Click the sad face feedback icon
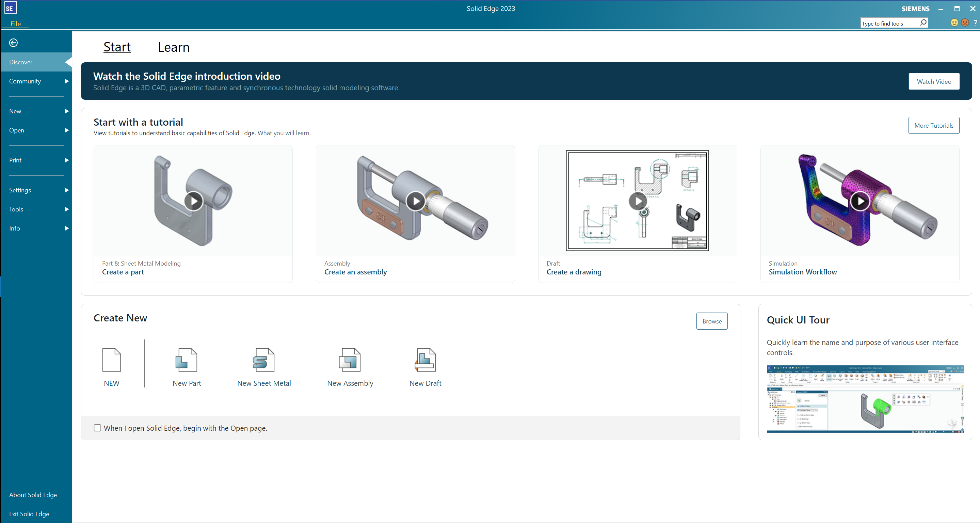 pyautogui.click(x=965, y=23)
